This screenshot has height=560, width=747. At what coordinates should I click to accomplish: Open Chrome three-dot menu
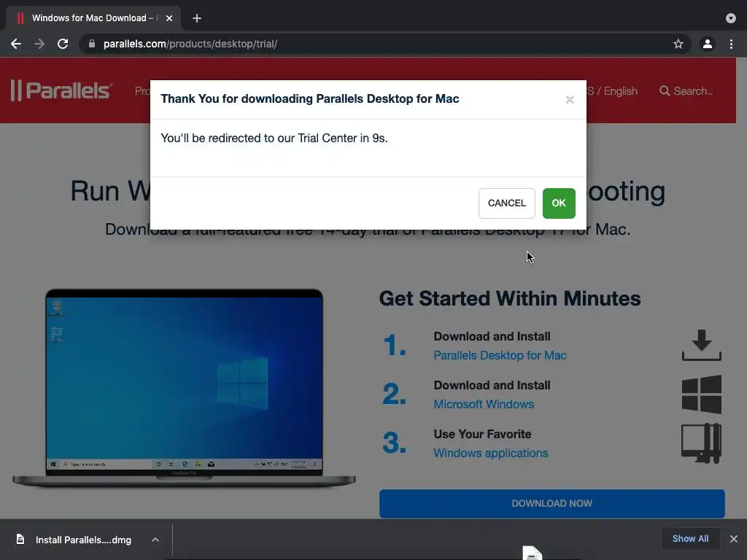coord(731,44)
